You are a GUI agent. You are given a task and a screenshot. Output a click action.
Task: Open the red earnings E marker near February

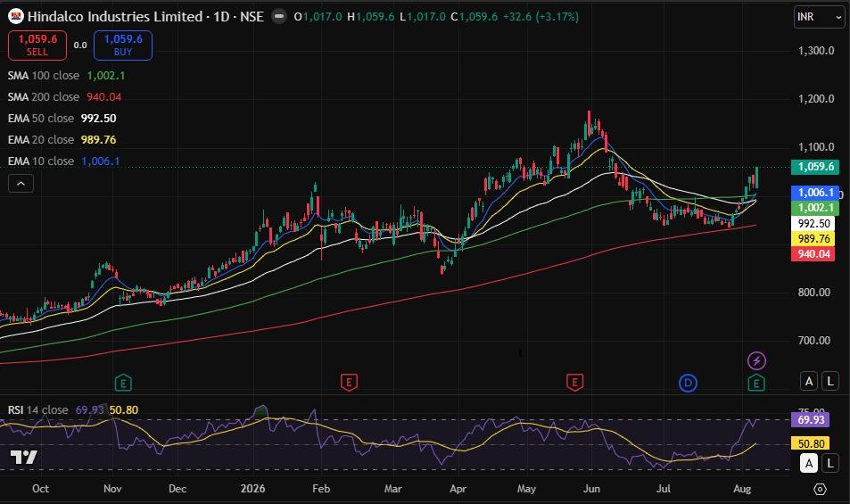pyautogui.click(x=349, y=383)
